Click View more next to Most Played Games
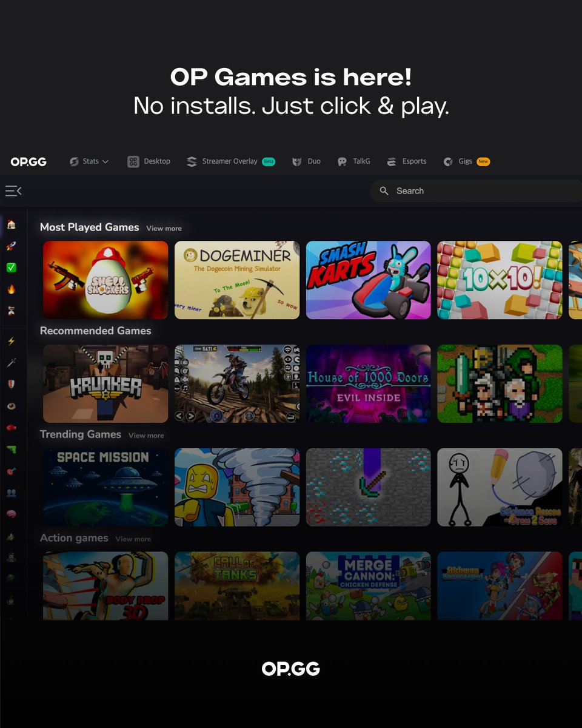 [164, 229]
